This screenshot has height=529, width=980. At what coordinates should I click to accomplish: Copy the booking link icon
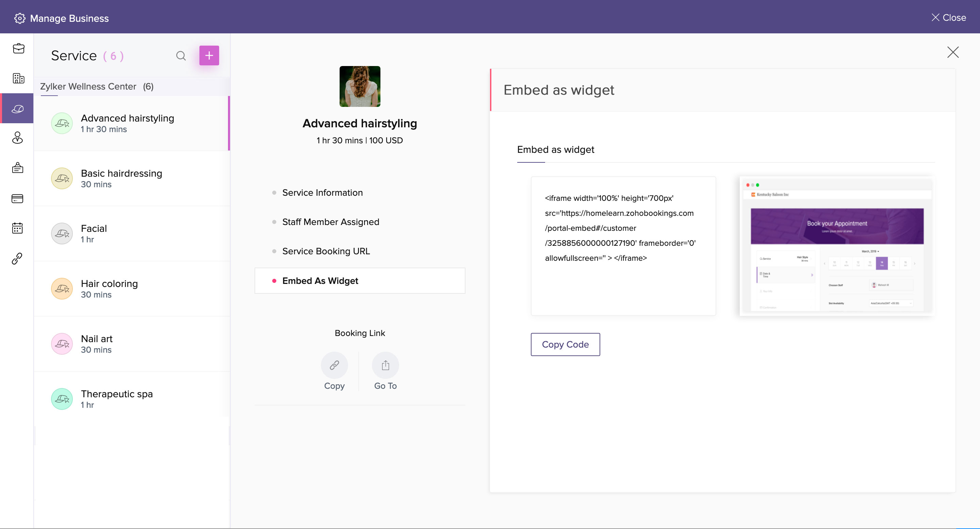[334, 365]
